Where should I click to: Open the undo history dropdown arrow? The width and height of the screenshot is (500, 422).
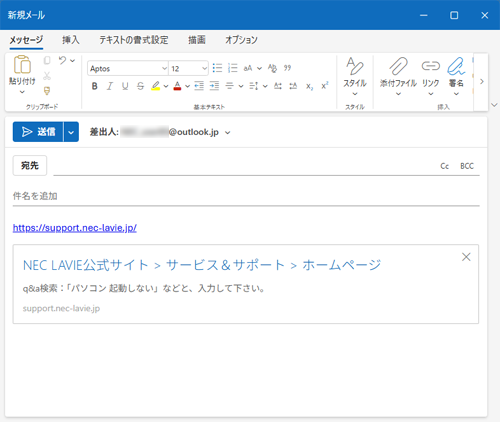73,61
